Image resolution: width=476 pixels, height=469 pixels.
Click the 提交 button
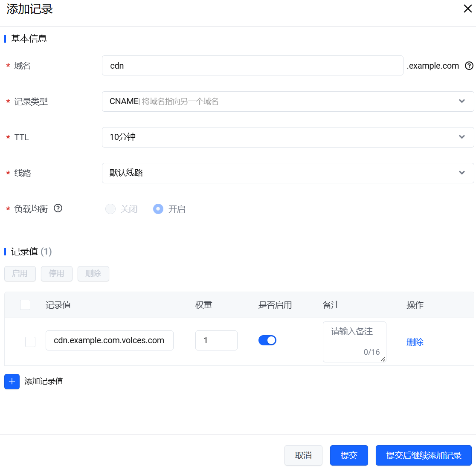pos(349,455)
